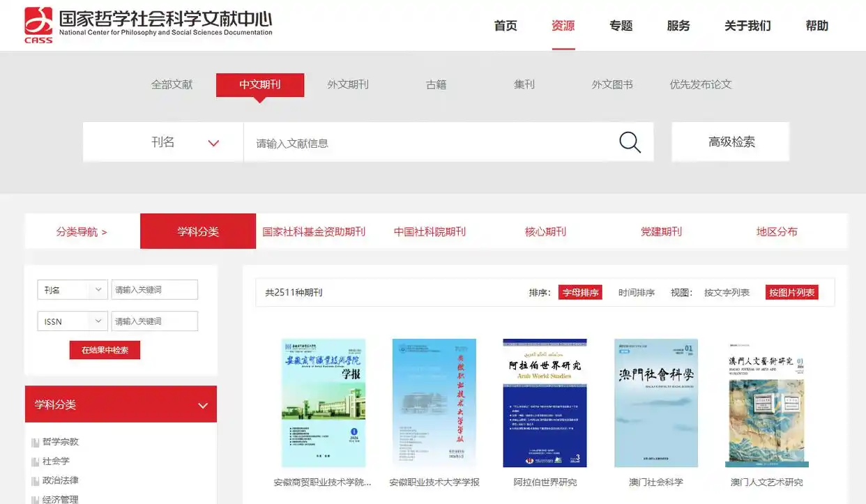This screenshot has width=866, height=504.
Task: Click the 共2511种期刊 count text
Action: coord(294,293)
